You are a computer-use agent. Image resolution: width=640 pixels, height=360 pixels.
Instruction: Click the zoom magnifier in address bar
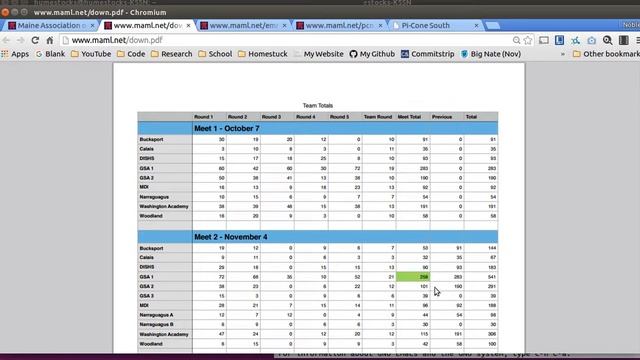coord(516,40)
